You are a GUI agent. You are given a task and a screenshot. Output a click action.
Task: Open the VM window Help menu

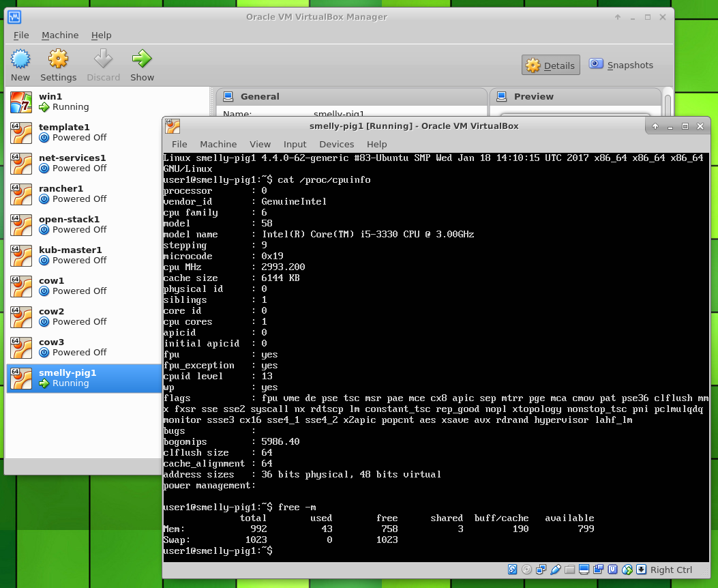pyautogui.click(x=377, y=144)
